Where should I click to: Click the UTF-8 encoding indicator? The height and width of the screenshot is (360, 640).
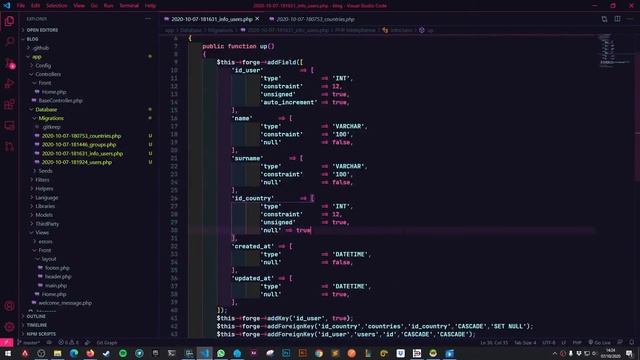[x=549, y=342]
